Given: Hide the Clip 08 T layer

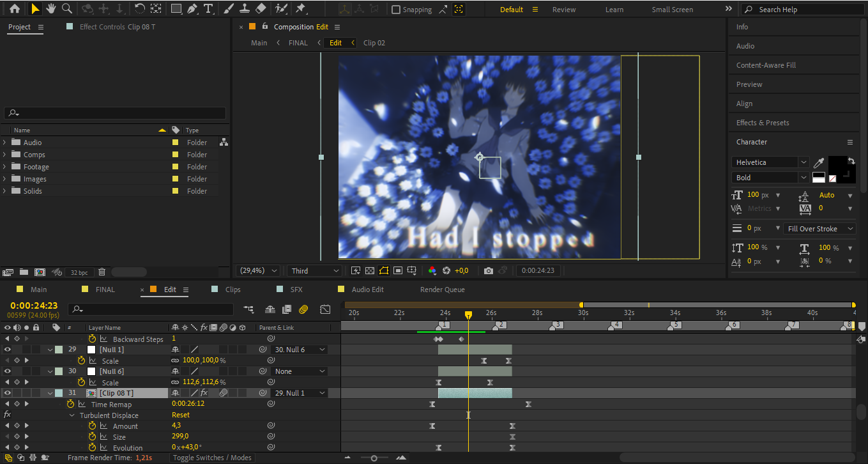Looking at the screenshot, I should pyautogui.click(x=8, y=393).
